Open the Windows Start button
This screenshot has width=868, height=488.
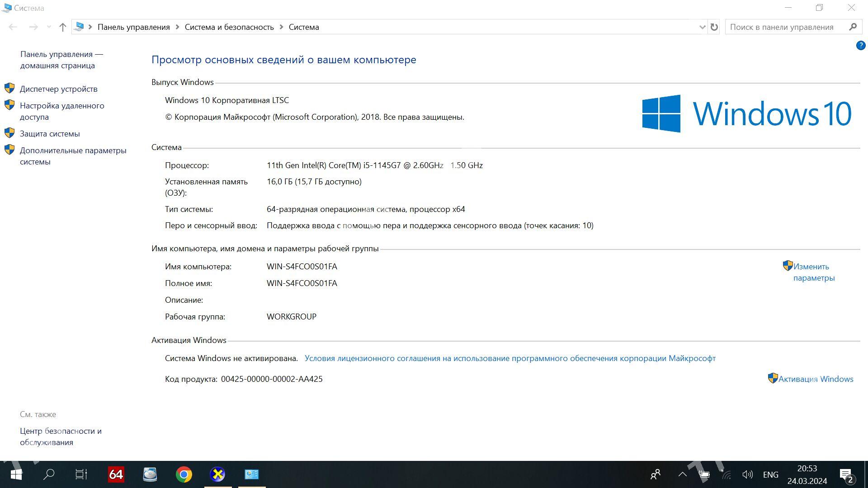(x=16, y=474)
